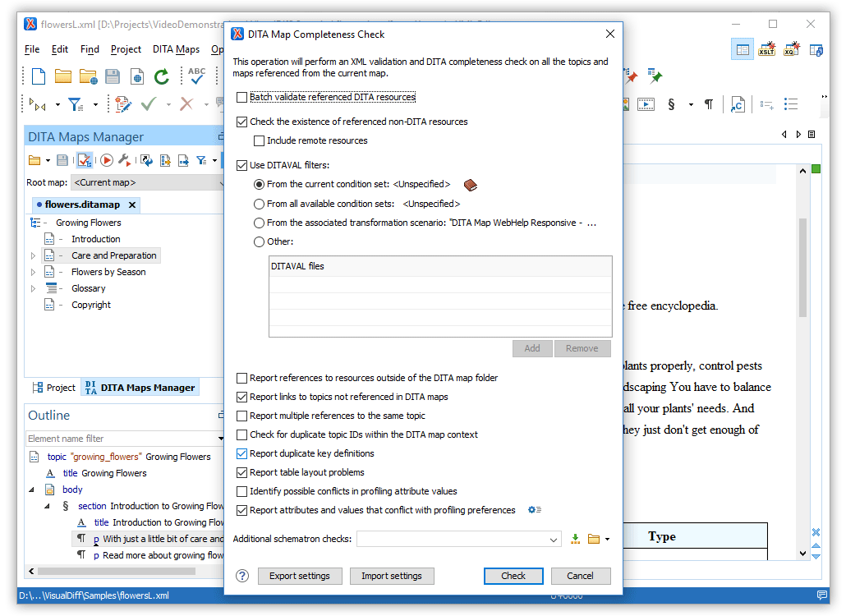Open the XSLT Debugger perspective icon
Image resolution: width=846 pixels, height=616 pixels.
pos(766,49)
